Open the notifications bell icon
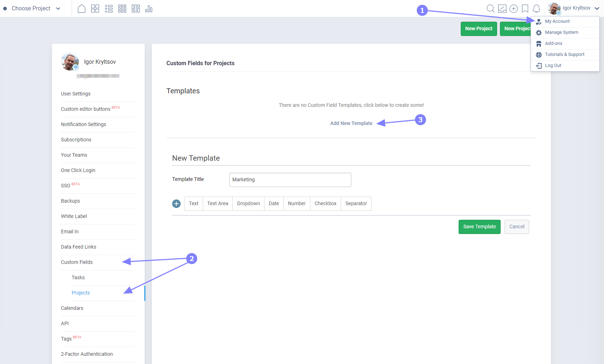The width and height of the screenshot is (604, 364). (536, 9)
